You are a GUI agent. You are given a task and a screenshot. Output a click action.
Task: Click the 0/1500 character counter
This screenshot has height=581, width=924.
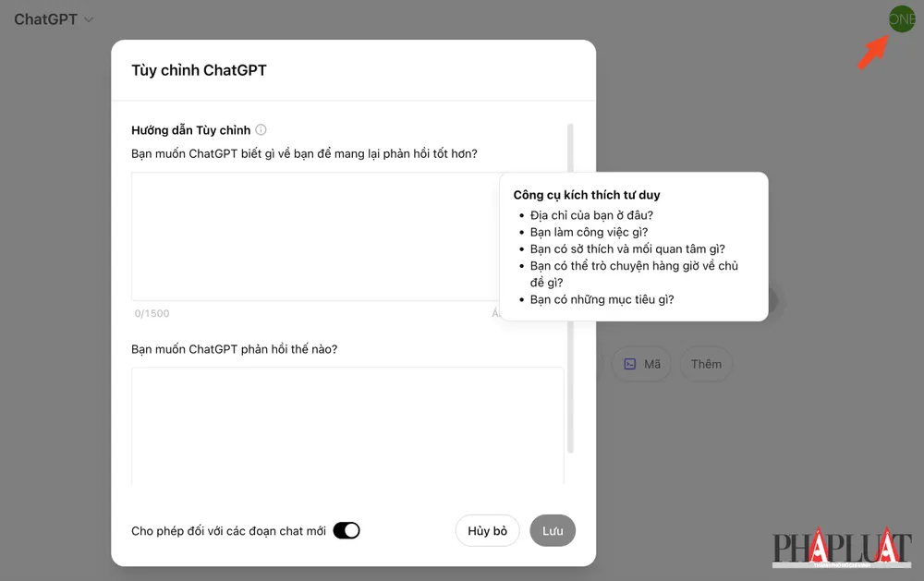tap(152, 314)
